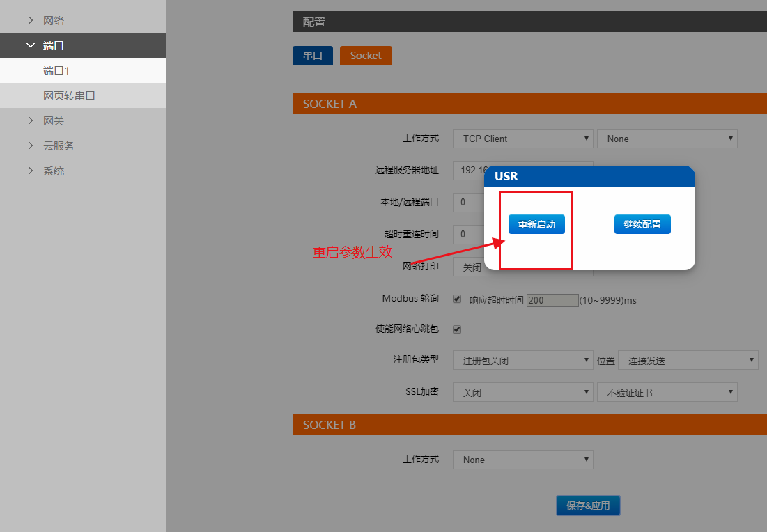Select 端口1 in the sidebar
This screenshot has height=532, width=767.
click(56, 70)
